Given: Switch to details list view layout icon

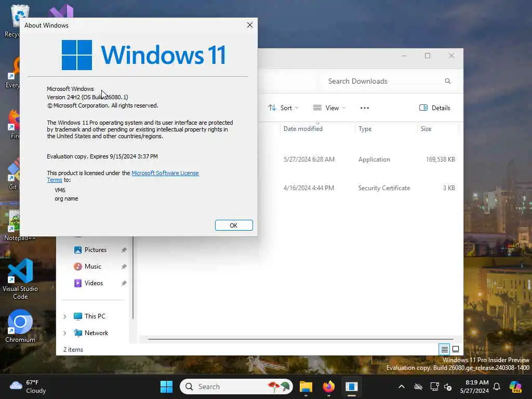Looking at the screenshot, I should pyautogui.click(x=444, y=349).
